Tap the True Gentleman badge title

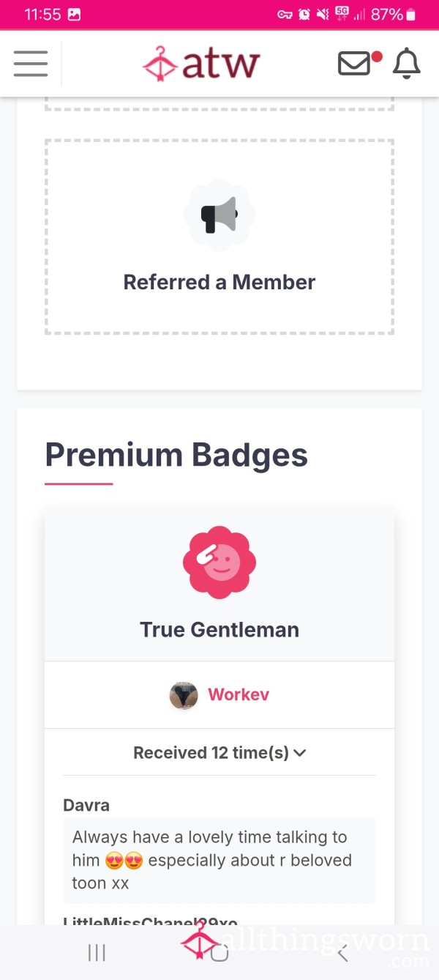click(219, 630)
